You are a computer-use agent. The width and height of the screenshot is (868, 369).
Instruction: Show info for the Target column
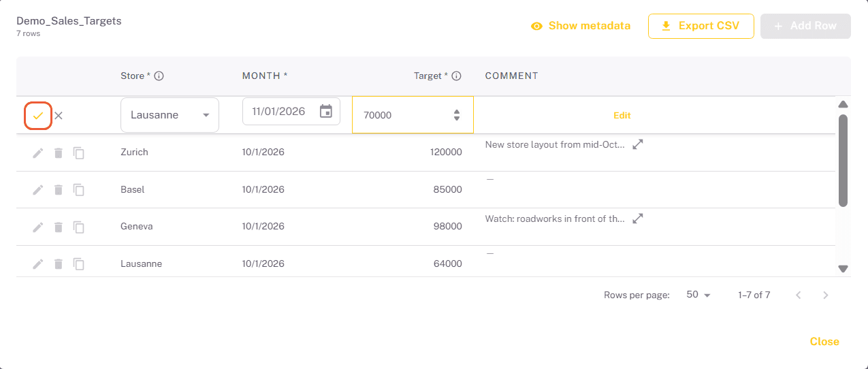(x=457, y=76)
